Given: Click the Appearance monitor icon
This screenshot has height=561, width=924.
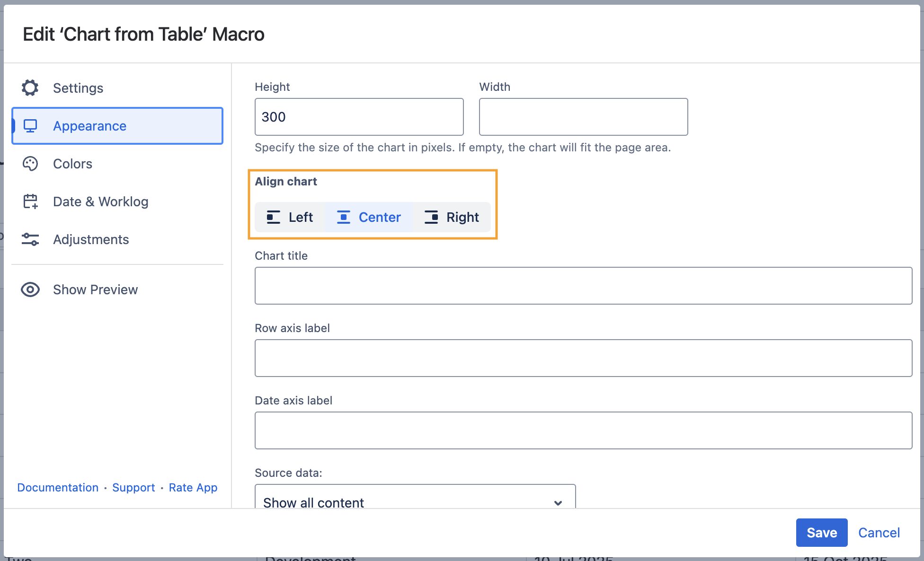Looking at the screenshot, I should pos(30,126).
